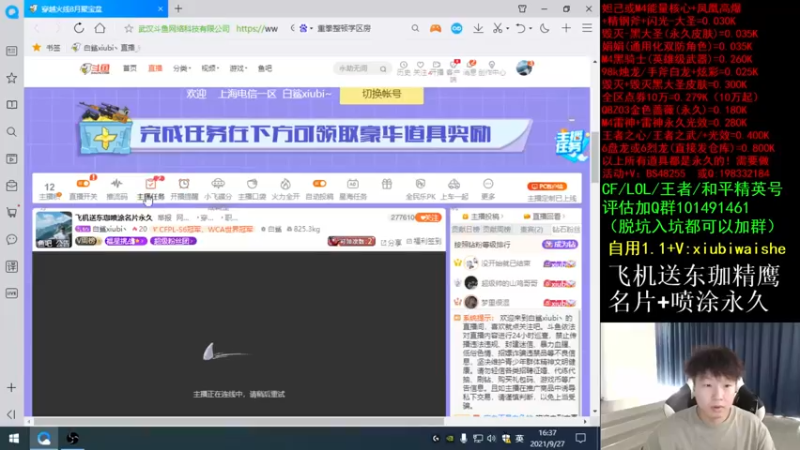The image size is (800, 450).
Task: Go to browser home page icon
Action: tap(100, 28)
